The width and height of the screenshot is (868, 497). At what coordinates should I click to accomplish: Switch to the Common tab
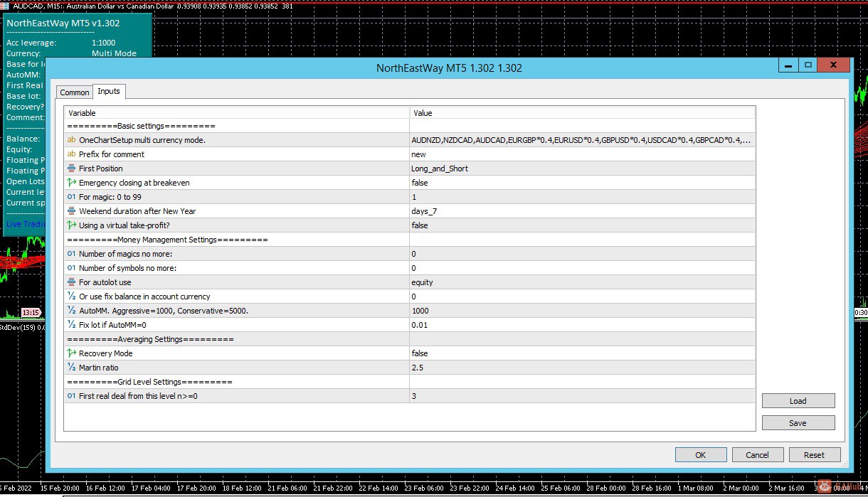[75, 92]
